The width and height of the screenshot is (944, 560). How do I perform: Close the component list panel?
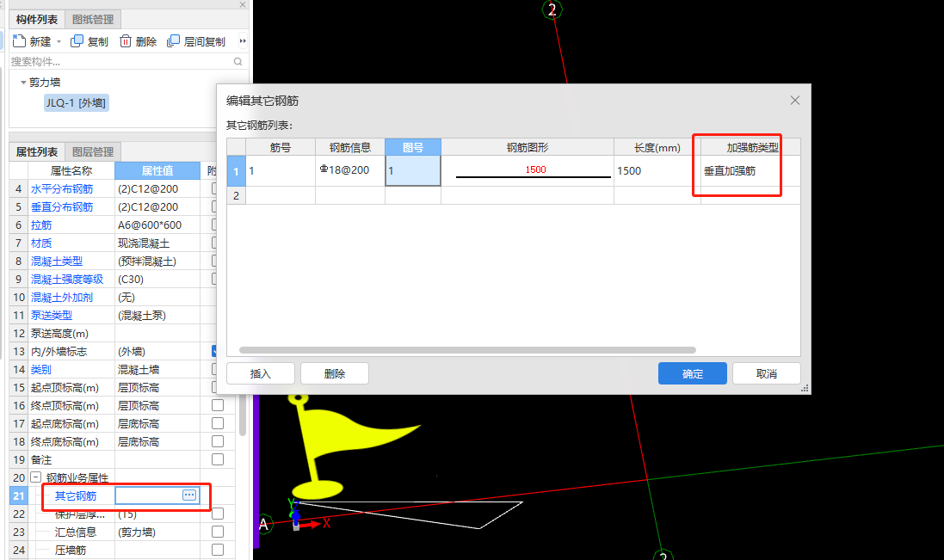243,4
